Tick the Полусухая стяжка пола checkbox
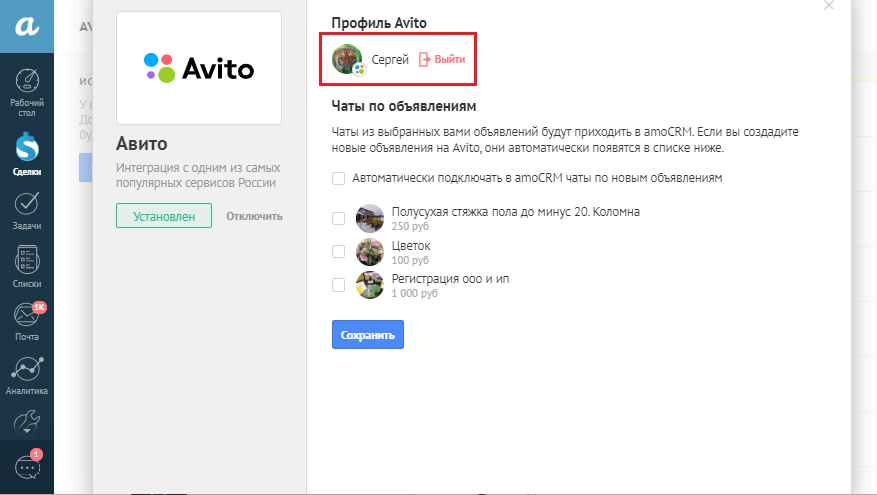 [338, 218]
